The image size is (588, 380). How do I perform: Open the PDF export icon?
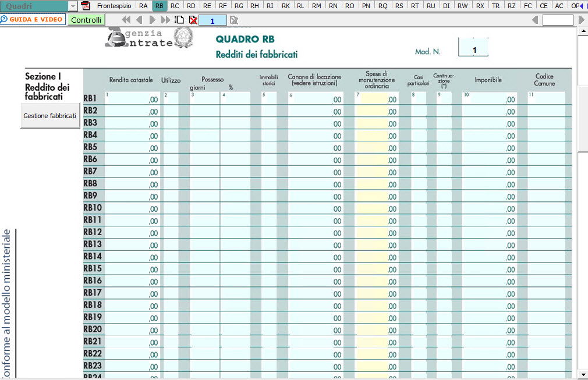(86, 6)
